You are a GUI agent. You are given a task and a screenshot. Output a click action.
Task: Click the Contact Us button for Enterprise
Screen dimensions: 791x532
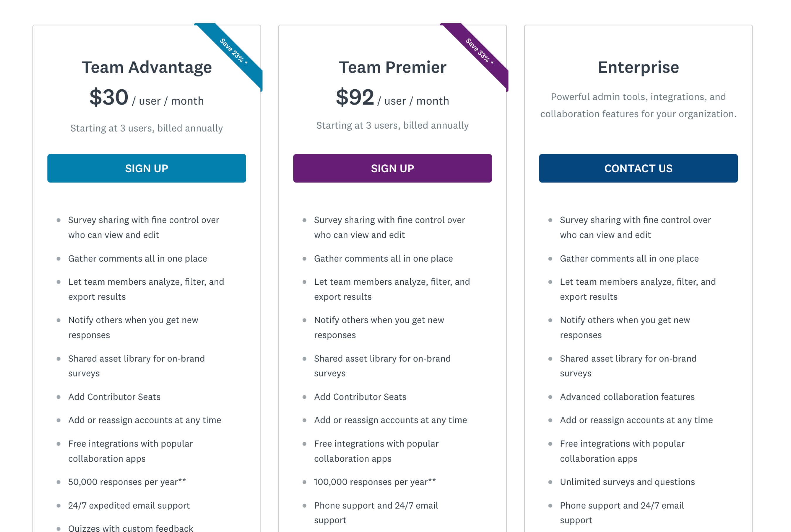638,168
